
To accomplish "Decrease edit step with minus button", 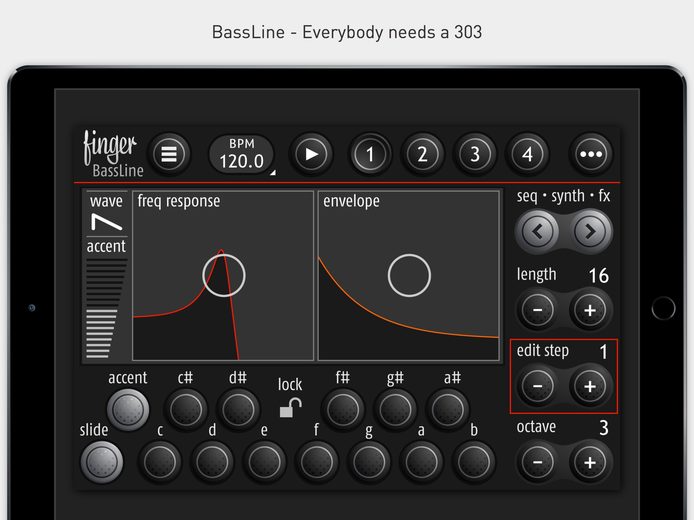I will click(x=537, y=386).
